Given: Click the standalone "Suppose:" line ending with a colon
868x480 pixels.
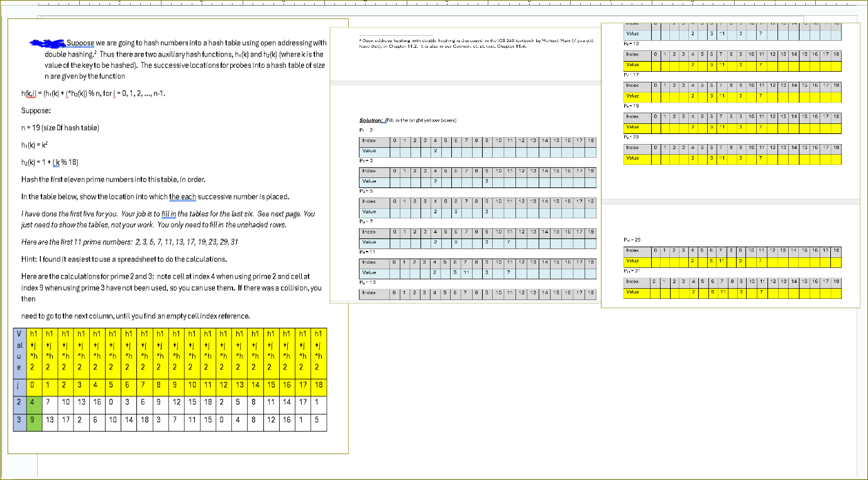Looking at the screenshot, I should [x=35, y=111].
